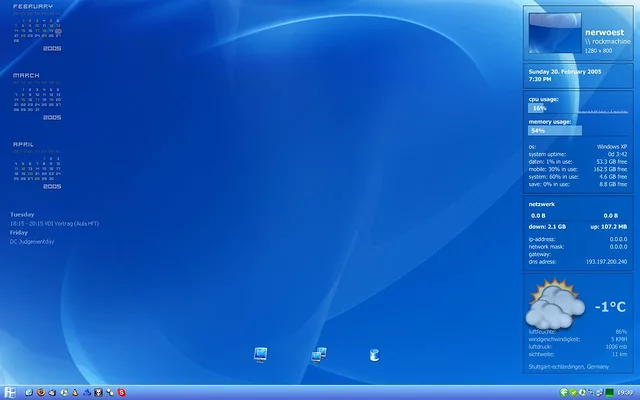640x400 pixels.
Task: Click the MARCH calendar heading
Action: click(26, 76)
